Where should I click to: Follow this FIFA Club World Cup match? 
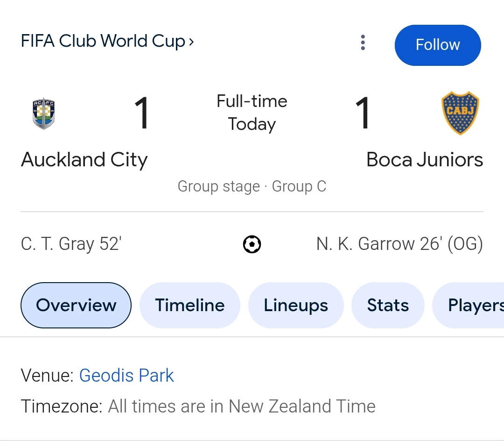point(438,45)
